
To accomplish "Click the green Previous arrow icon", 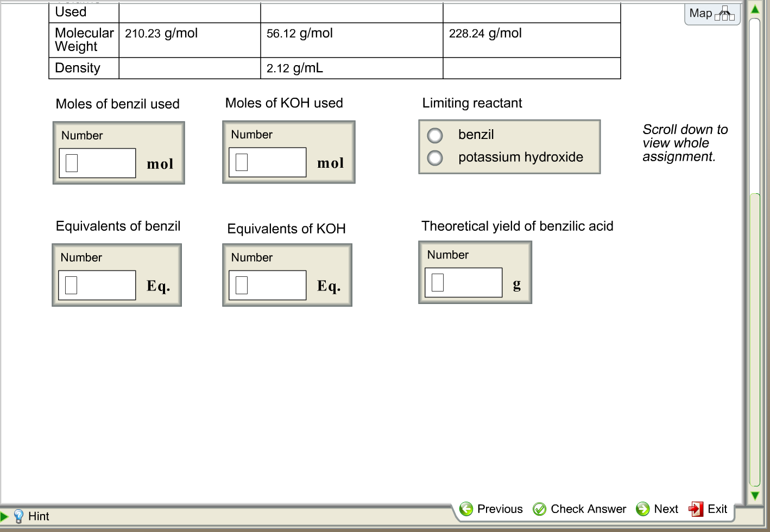I will pos(466,509).
